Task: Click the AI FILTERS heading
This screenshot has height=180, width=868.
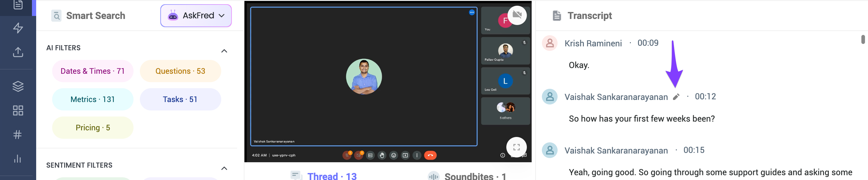Action: tap(63, 48)
